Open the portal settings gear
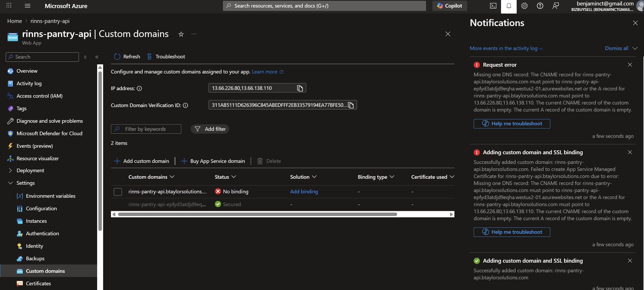This screenshot has height=290, width=644. [x=524, y=6]
